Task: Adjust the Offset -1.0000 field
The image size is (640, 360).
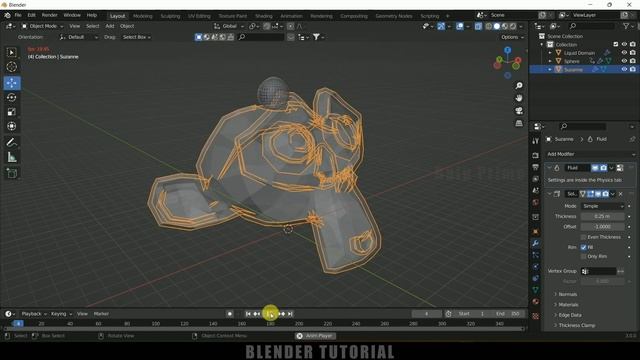Action: coord(602,227)
